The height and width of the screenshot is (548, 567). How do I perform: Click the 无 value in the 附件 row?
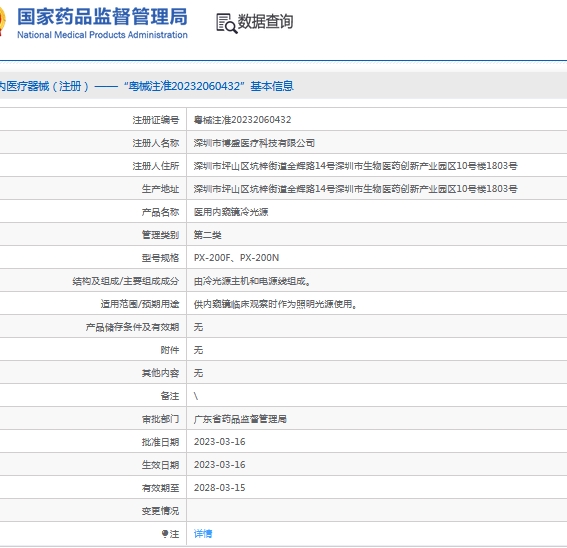pos(198,350)
